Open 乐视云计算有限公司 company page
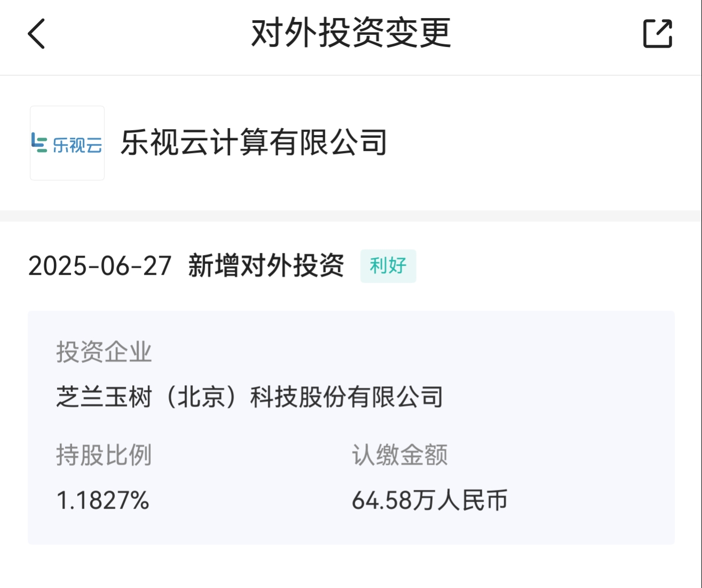The image size is (702, 588). tap(254, 142)
